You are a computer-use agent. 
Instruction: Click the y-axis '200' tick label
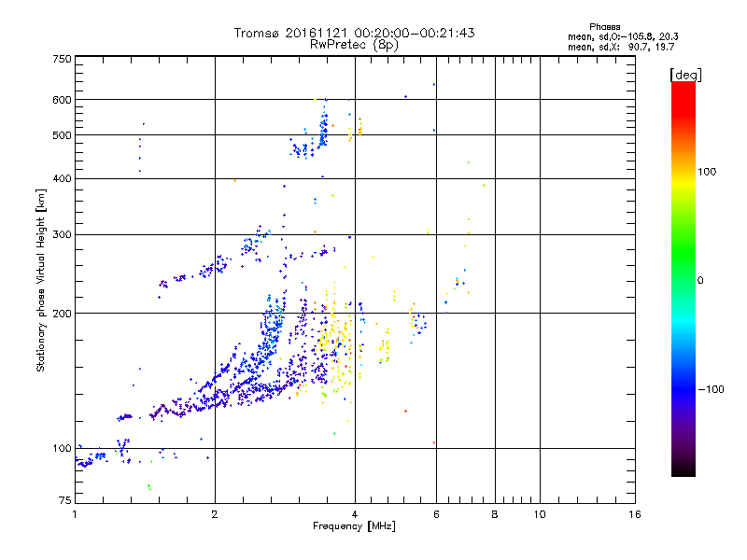point(62,314)
